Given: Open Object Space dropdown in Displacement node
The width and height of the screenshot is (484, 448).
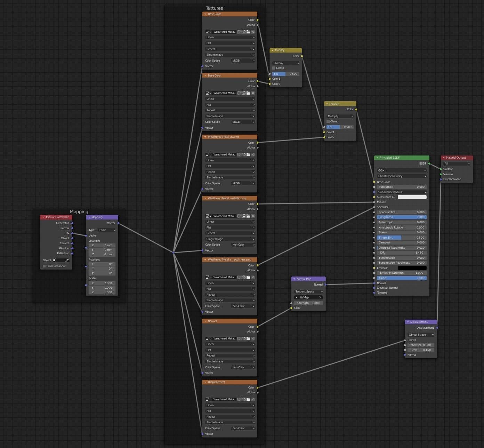Looking at the screenshot, I should 421,335.
